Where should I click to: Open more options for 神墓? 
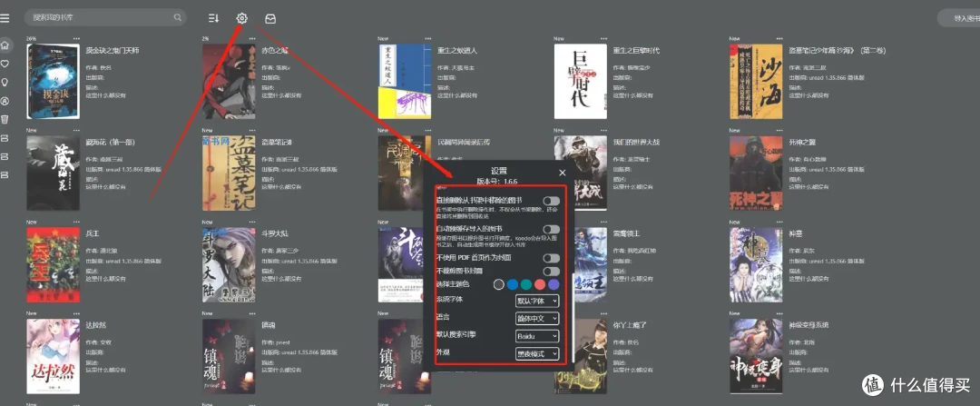(779, 223)
